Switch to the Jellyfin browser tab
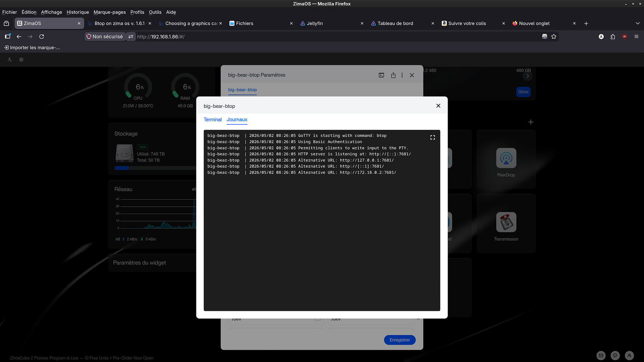644x362 pixels. pyautogui.click(x=332, y=23)
